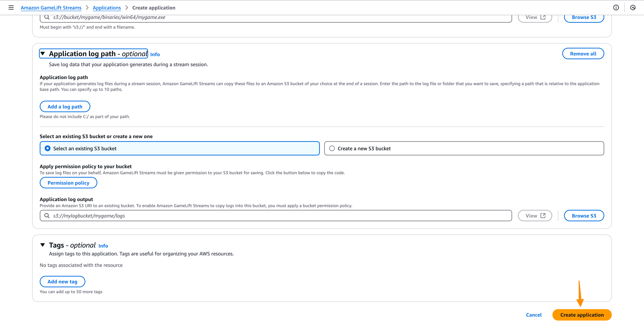The image size is (644, 327).
Task: Click Info link next to Tags
Action: click(x=103, y=246)
